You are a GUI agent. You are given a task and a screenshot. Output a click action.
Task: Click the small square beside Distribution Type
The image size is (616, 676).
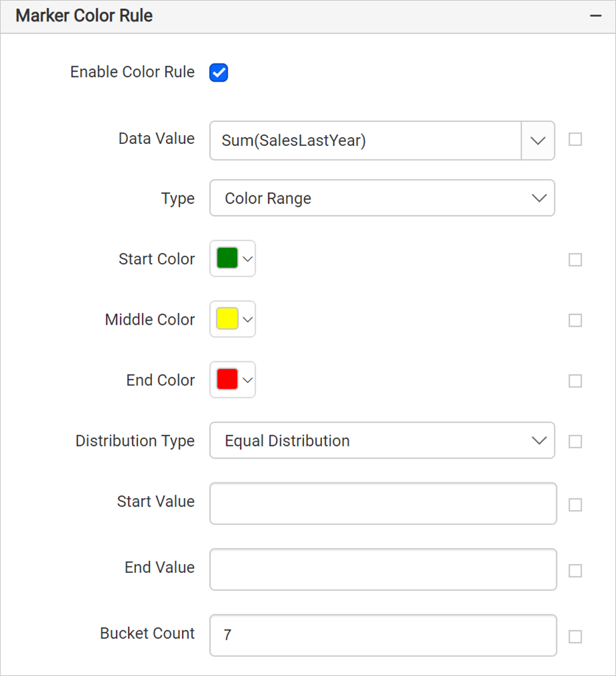tap(575, 442)
